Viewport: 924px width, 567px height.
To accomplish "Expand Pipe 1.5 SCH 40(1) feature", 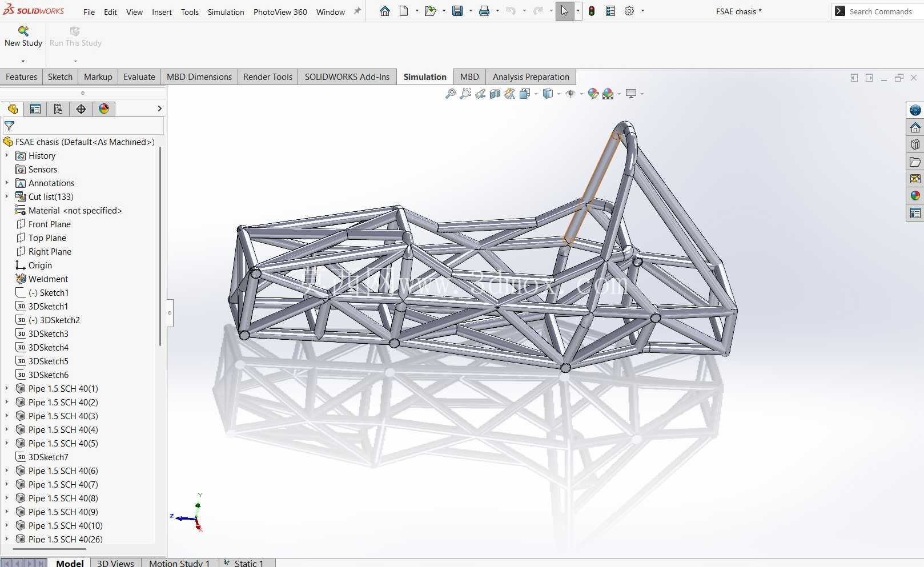I will point(7,388).
